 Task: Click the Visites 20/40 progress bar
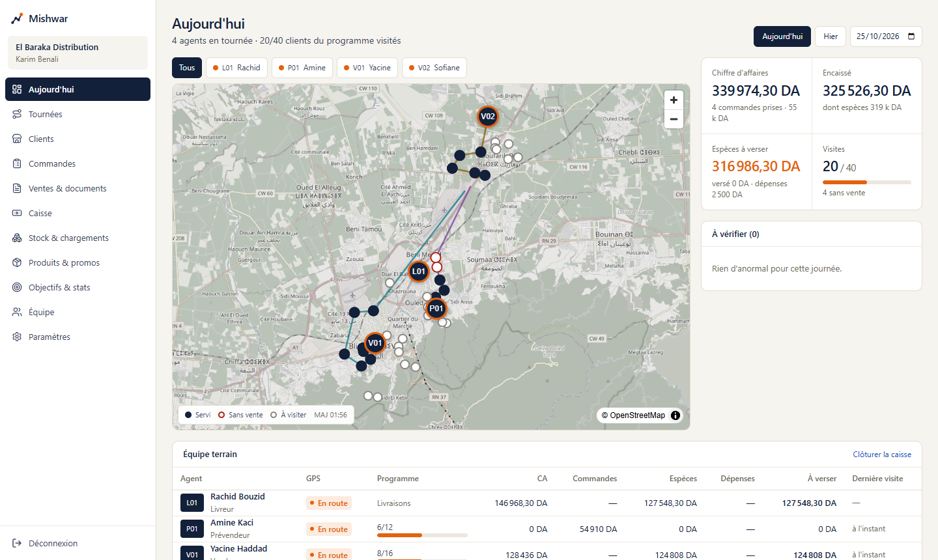pyautogui.click(x=867, y=182)
